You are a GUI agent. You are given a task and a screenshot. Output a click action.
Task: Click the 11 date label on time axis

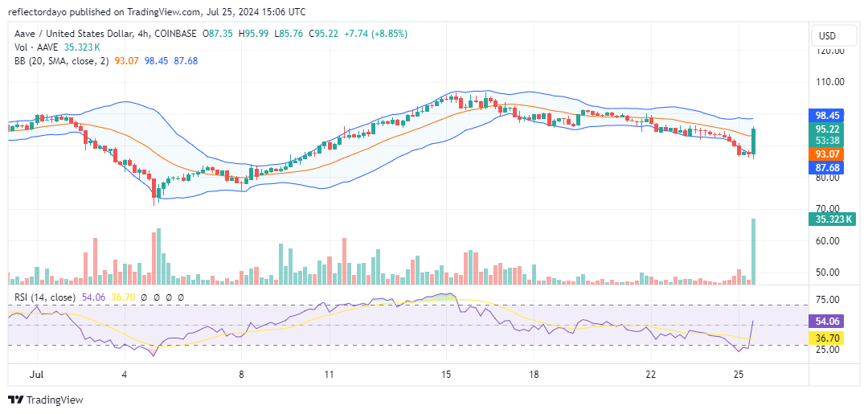pos(329,374)
